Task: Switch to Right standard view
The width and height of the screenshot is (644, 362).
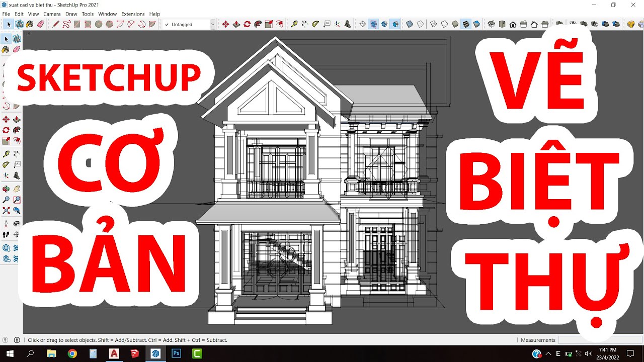Action: (x=523, y=24)
